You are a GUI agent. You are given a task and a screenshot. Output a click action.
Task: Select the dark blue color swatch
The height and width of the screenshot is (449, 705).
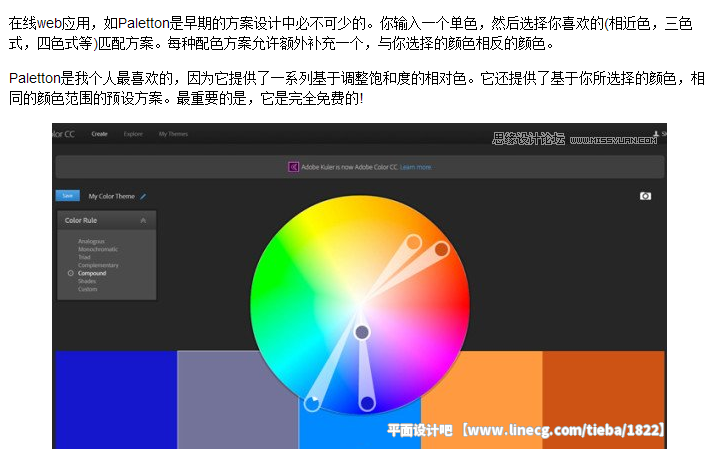click(x=116, y=400)
